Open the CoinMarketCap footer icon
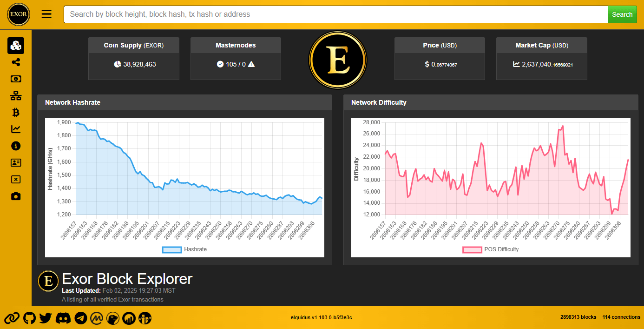 click(x=96, y=318)
